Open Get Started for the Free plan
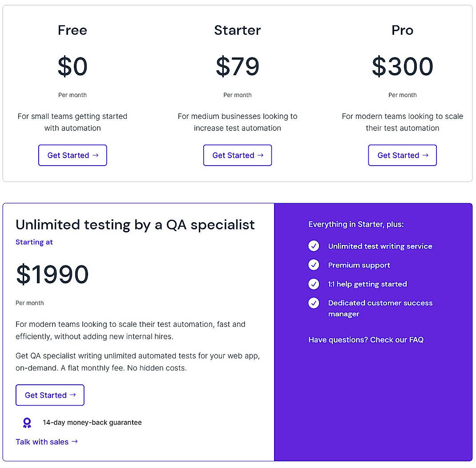The height and width of the screenshot is (468, 476). (72, 155)
